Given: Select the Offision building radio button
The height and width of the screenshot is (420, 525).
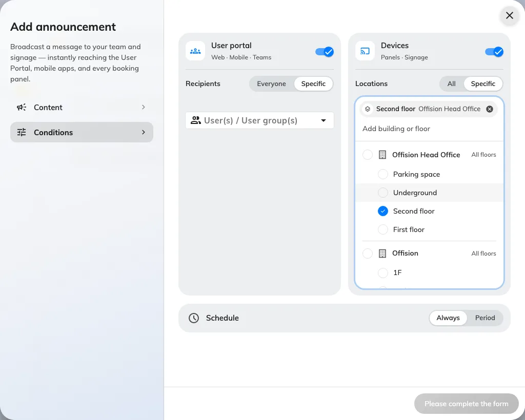Looking at the screenshot, I should coord(368,254).
